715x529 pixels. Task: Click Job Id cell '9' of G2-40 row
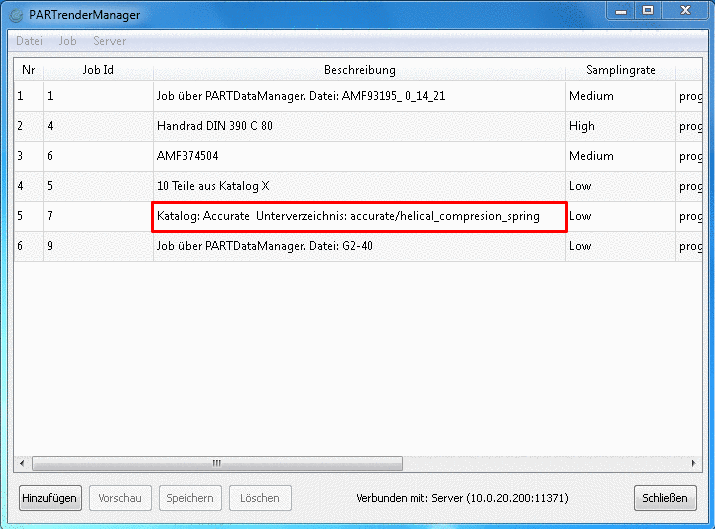pos(98,246)
